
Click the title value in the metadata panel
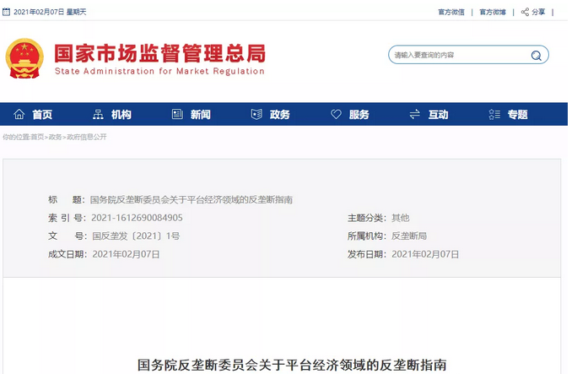click(x=192, y=199)
